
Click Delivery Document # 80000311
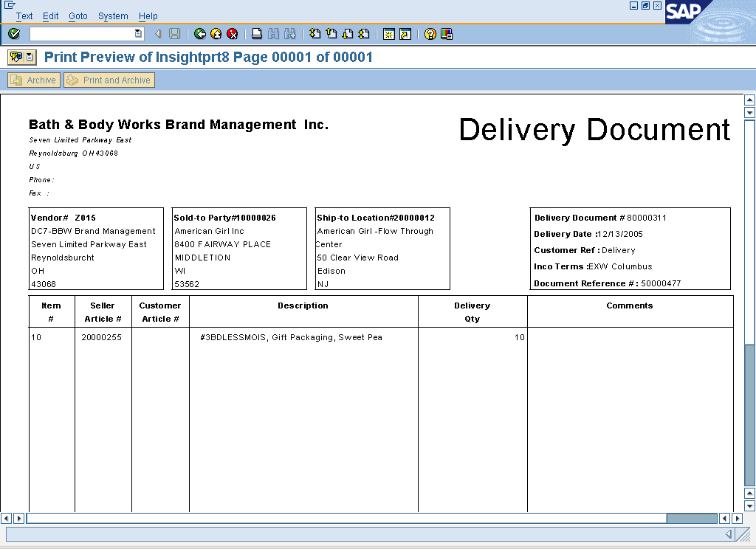(x=600, y=218)
